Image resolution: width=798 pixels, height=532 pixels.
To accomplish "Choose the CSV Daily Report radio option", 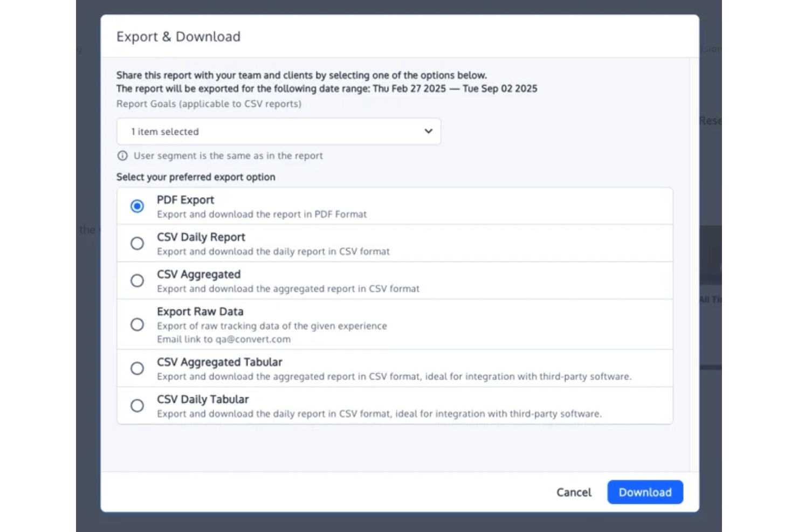I will point(137,244).
